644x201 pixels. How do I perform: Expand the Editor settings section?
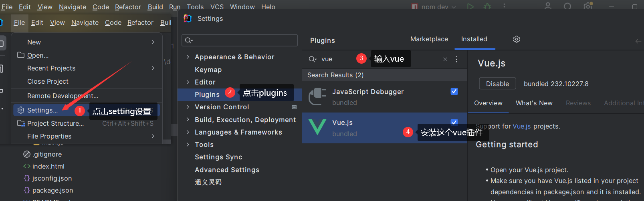pos(188,82)
